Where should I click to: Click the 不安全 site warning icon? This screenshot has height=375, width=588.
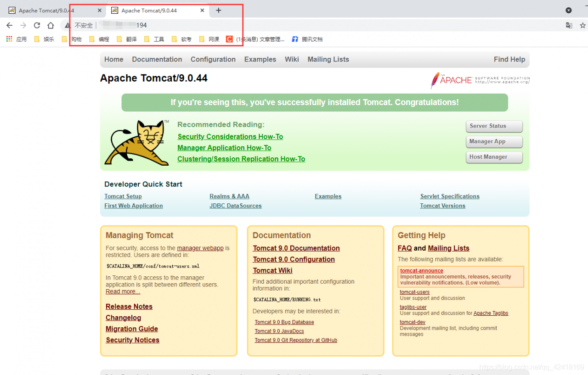pos(68,26)
